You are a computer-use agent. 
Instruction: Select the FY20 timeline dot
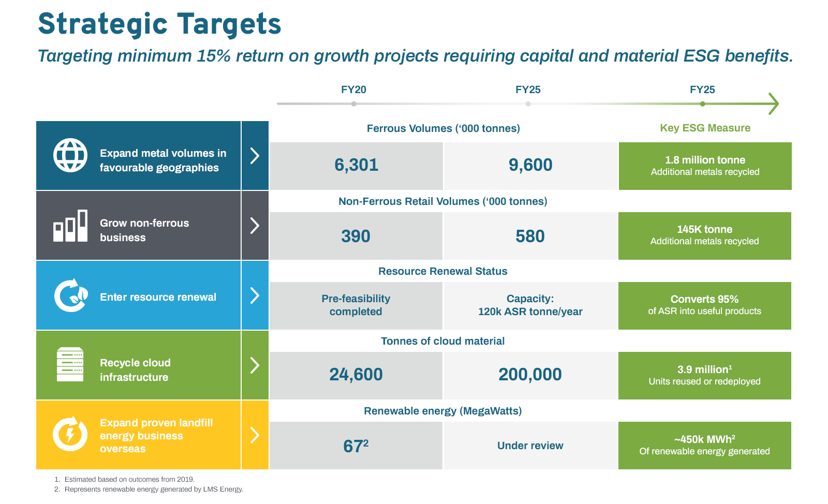(353, 104)
